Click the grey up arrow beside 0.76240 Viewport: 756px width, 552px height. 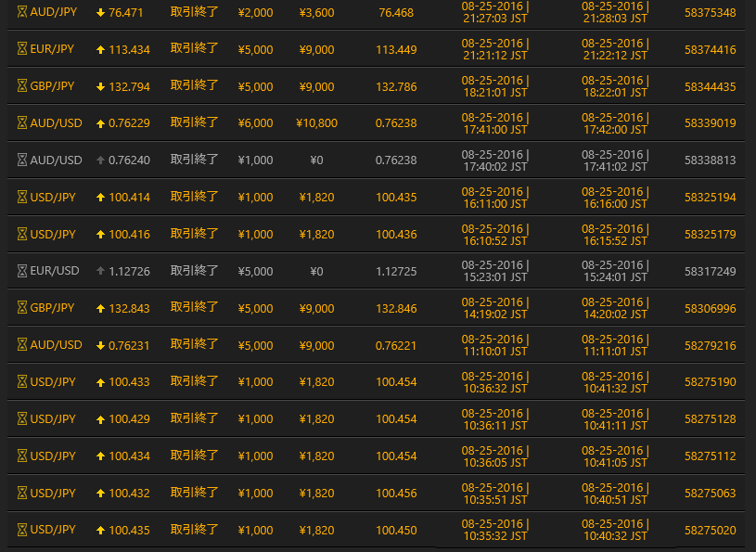(100, 160)
